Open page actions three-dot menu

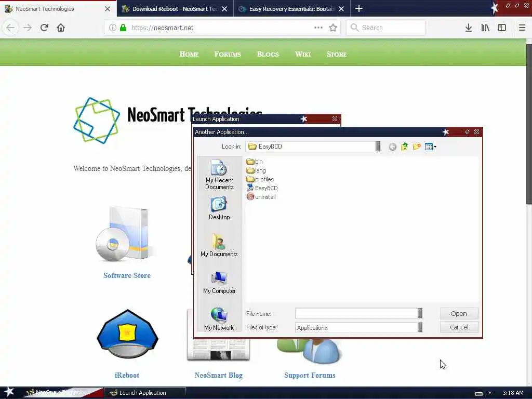click(x=318, y=28)
